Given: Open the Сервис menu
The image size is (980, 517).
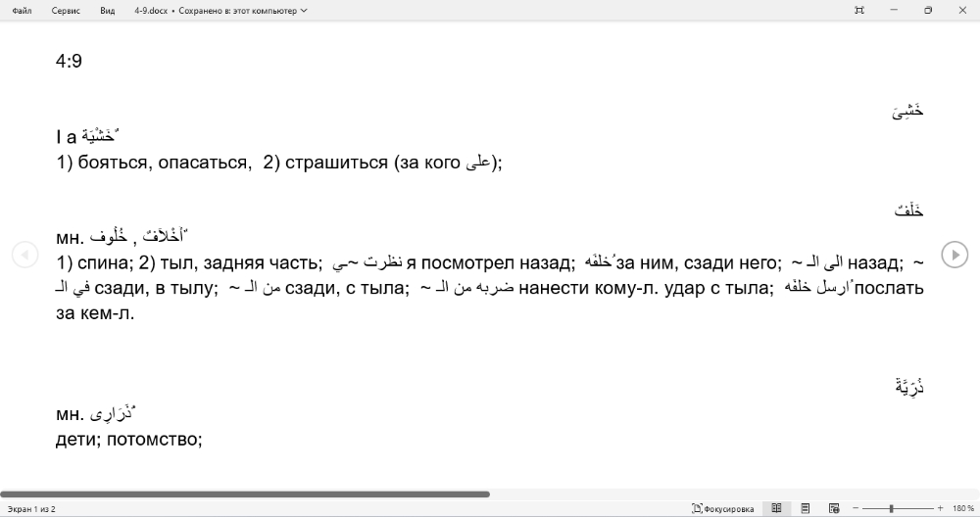Looking at the screenshot, I should [66, 11].
